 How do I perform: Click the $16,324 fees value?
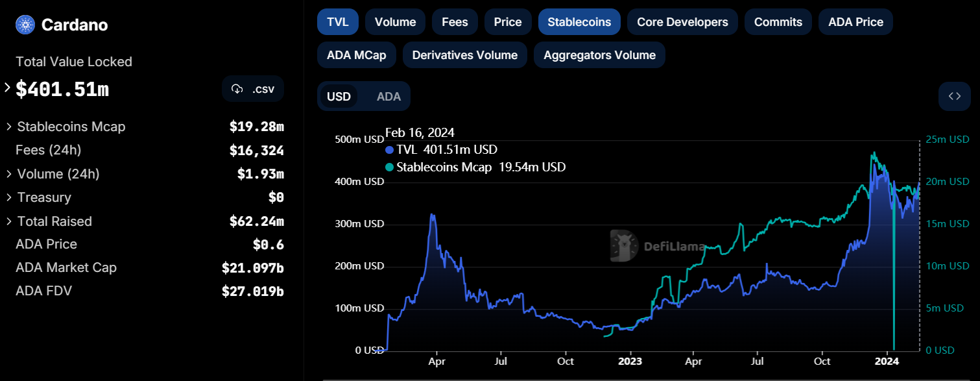[256, 151]
